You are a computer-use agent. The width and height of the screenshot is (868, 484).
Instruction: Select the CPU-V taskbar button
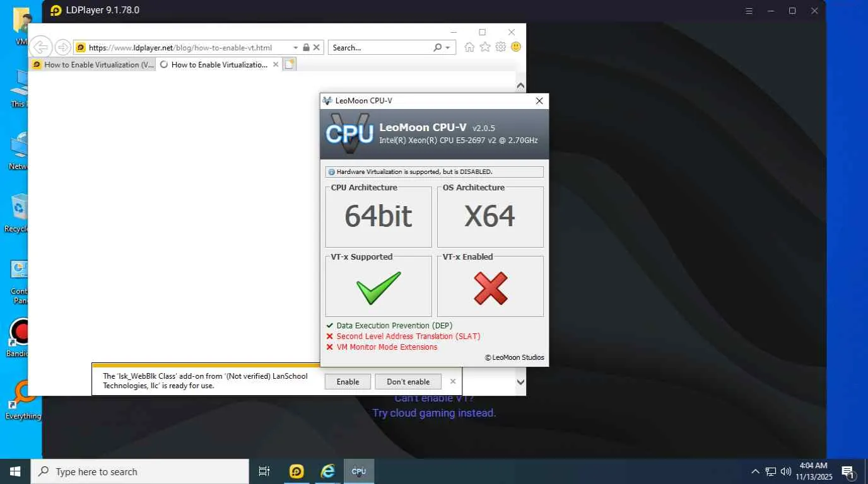359,471
